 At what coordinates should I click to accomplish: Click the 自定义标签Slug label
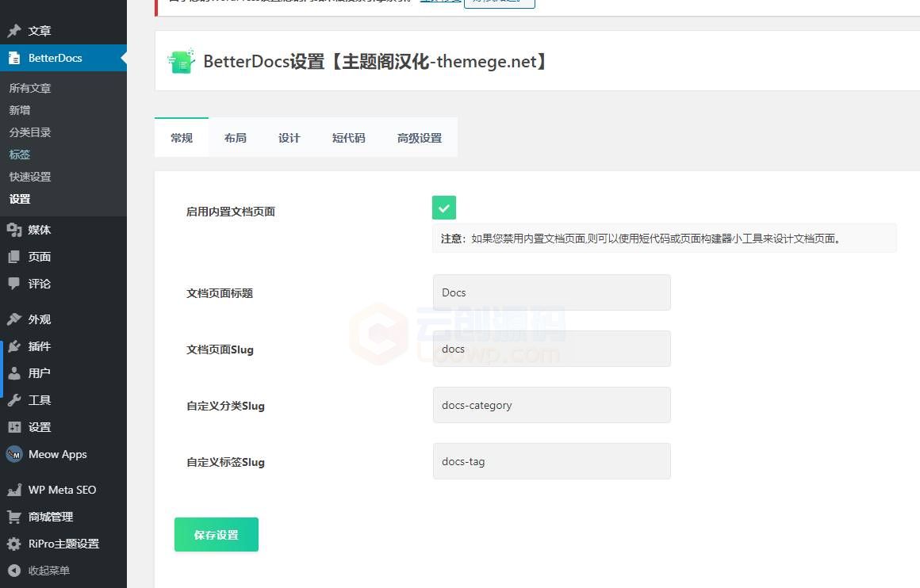click(x=225, y=462)
